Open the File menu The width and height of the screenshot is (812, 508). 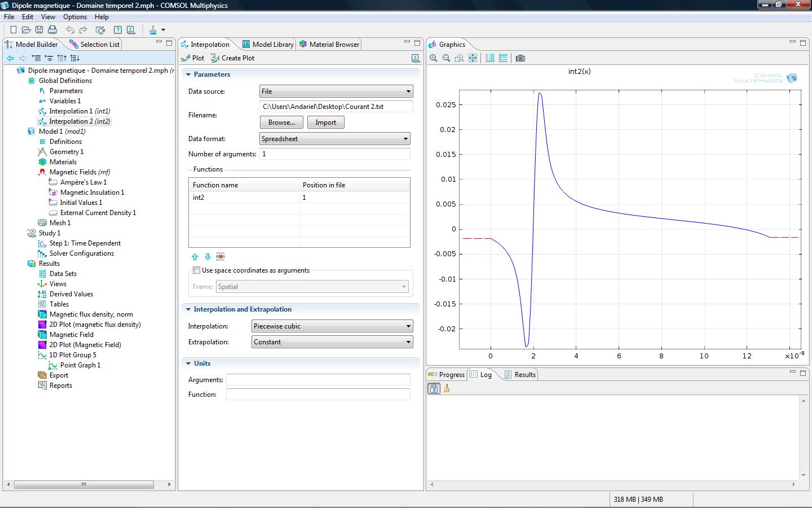[9, 17]
